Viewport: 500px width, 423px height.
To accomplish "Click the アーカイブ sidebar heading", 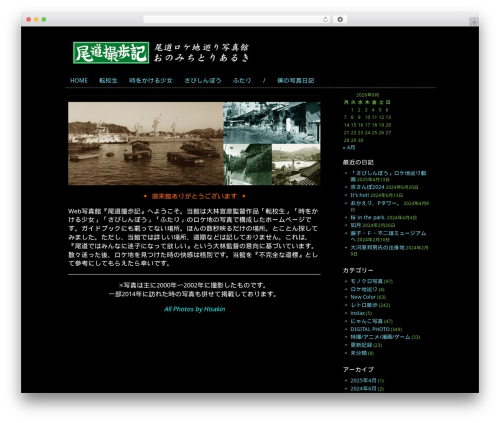I will coord(358,369).
